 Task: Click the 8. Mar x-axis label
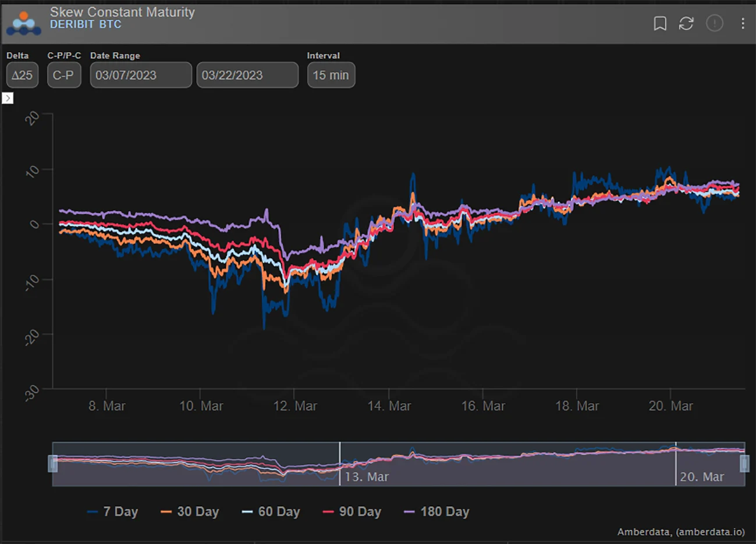click(107, 406)
